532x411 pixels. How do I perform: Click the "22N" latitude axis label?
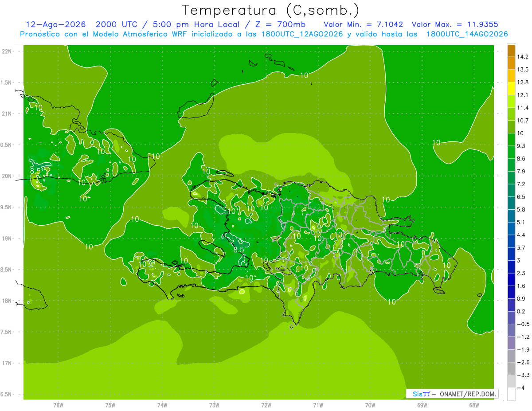(7, 51)
